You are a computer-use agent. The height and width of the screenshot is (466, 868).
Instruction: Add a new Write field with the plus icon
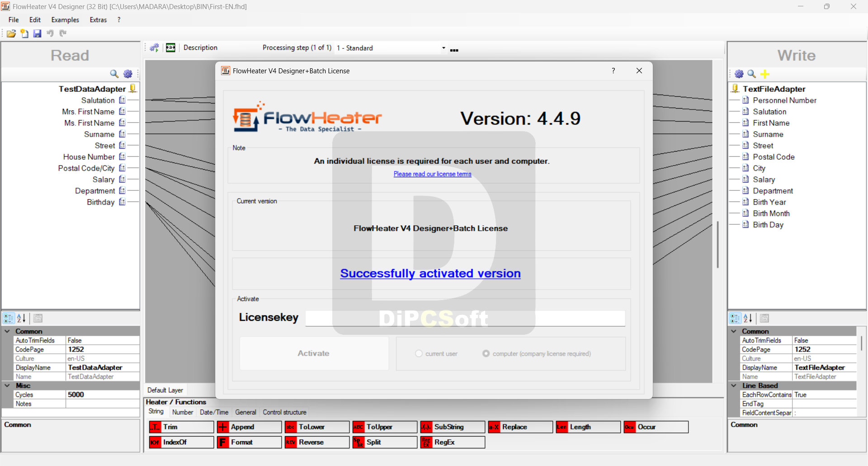tap(765, 74)
